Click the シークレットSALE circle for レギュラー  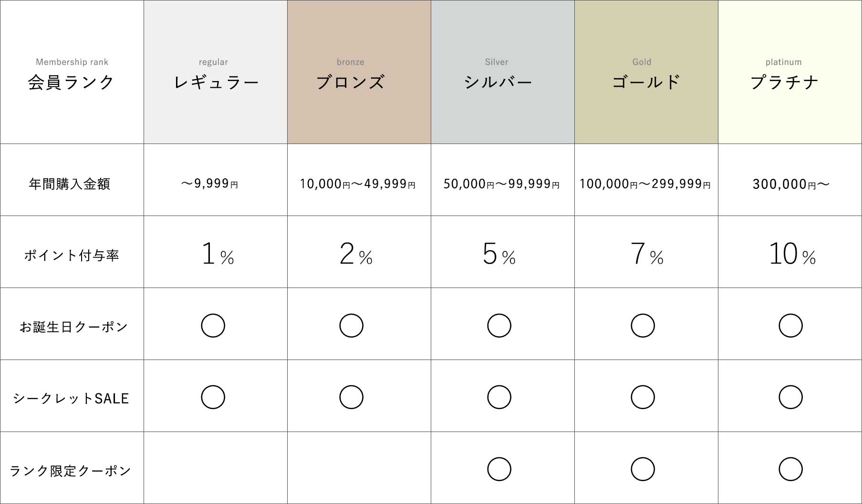pos(213,397)
